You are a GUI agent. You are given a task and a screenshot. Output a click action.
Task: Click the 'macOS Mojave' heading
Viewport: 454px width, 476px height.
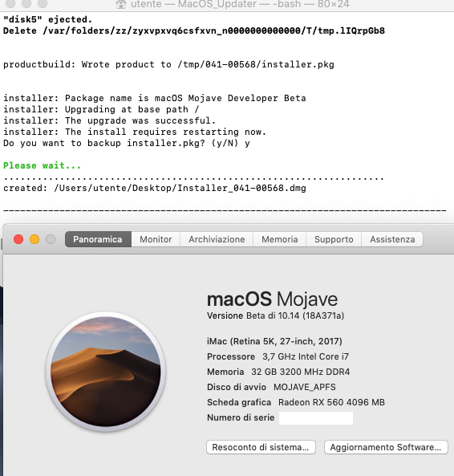tap(272, 299)
